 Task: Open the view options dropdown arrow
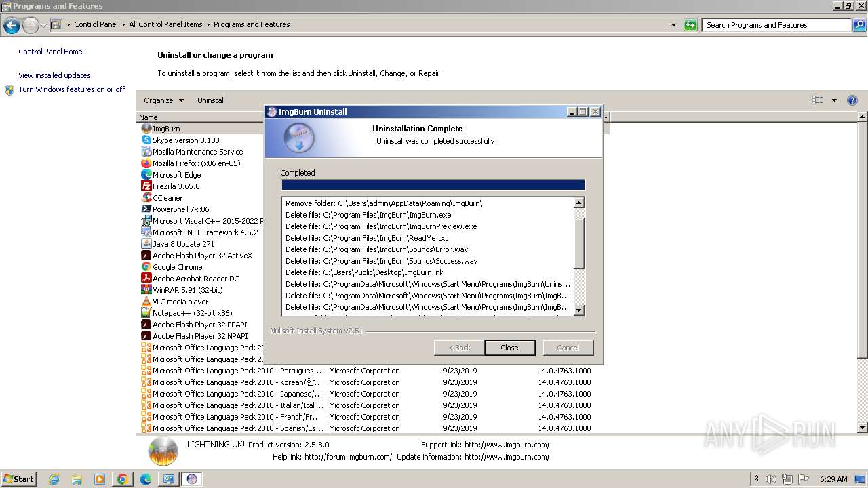coord(834,100)
